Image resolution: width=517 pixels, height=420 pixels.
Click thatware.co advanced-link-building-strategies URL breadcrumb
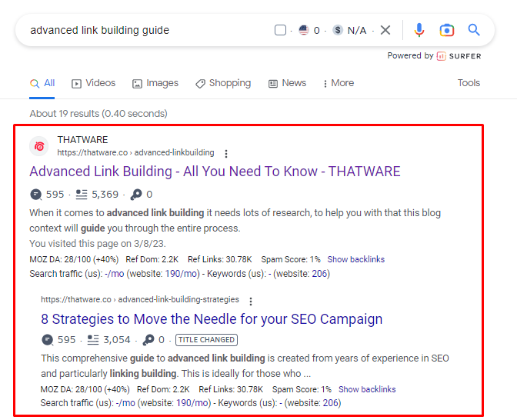tap(140, 299)
